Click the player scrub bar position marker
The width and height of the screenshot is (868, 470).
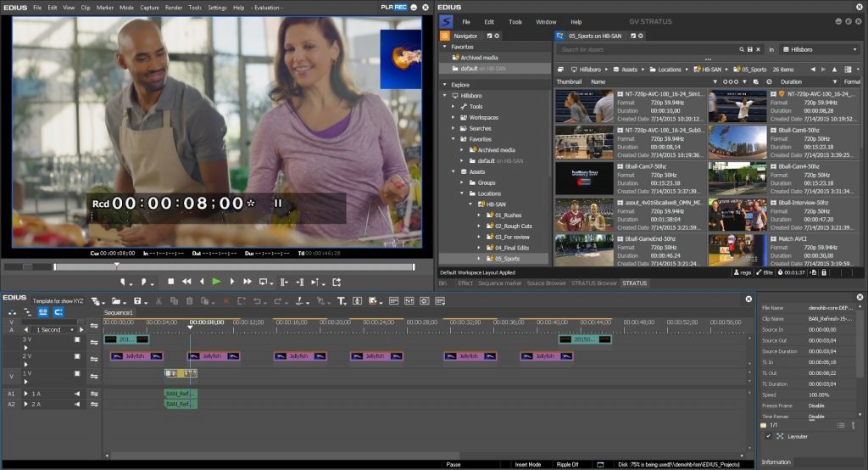click(x=117, y=266)
